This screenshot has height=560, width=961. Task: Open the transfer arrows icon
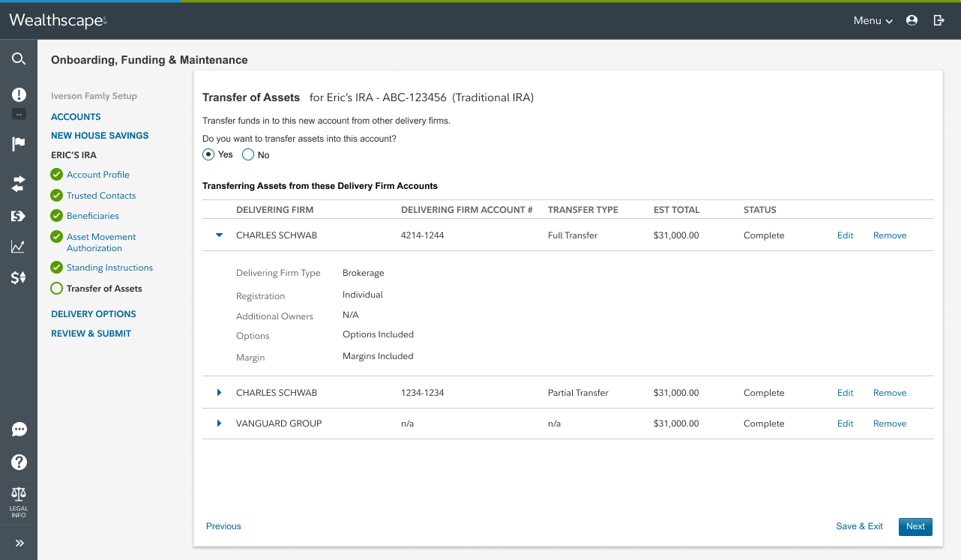coord(19,183)
